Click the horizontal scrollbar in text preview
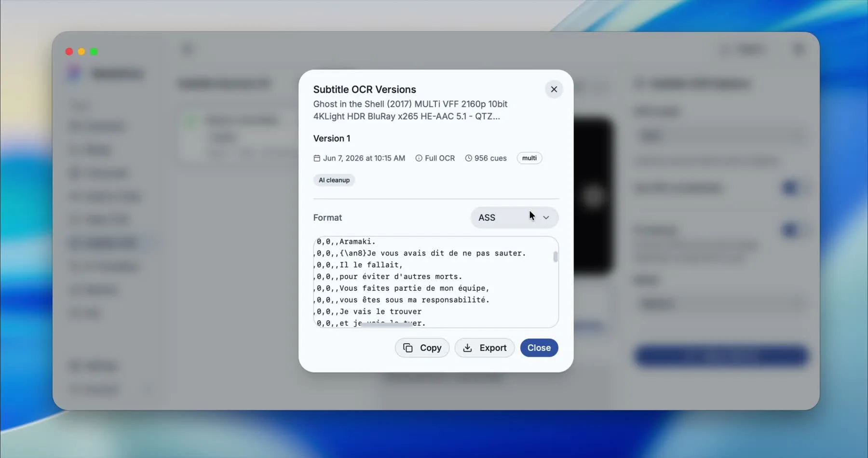 pos(387,324)
